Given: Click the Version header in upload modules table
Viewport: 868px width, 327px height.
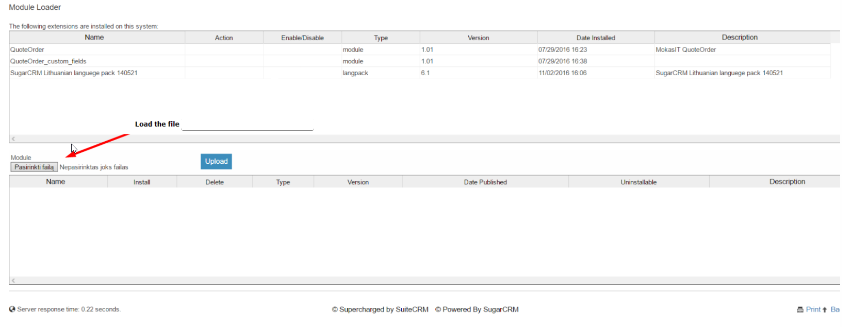Looking at the screenshot, I should click(358, 182).
